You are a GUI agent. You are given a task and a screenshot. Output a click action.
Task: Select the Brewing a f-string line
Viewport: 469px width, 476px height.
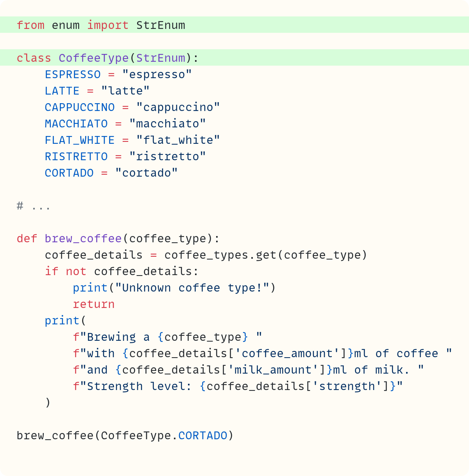click(166, 337)
